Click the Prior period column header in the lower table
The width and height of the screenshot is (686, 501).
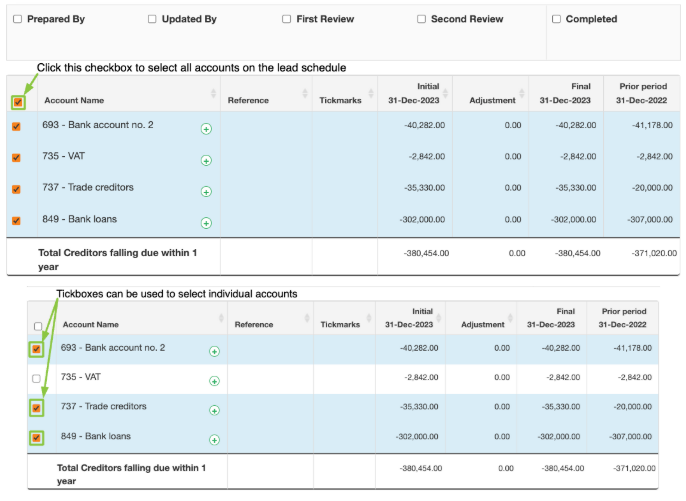[x=622, y=319]
